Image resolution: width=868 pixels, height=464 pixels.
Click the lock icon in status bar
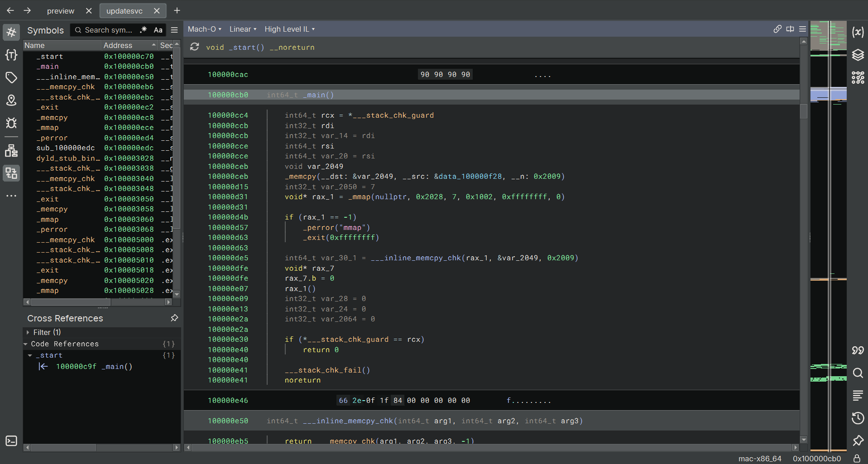pyautogui.click(x=857, y=459)
